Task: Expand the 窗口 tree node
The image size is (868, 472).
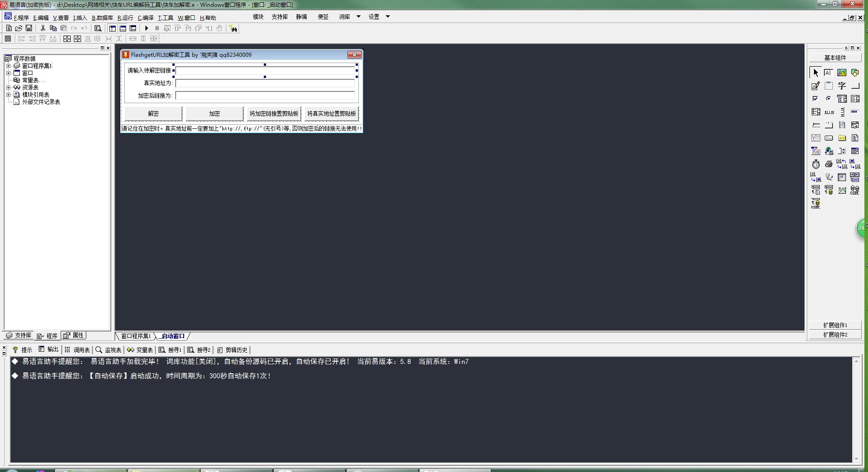Action: [8, 73]
